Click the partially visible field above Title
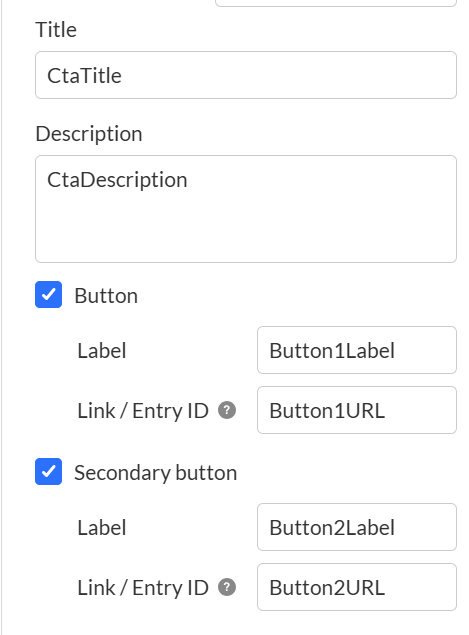The height and width of the screenshot is (635, 469). 336,3
